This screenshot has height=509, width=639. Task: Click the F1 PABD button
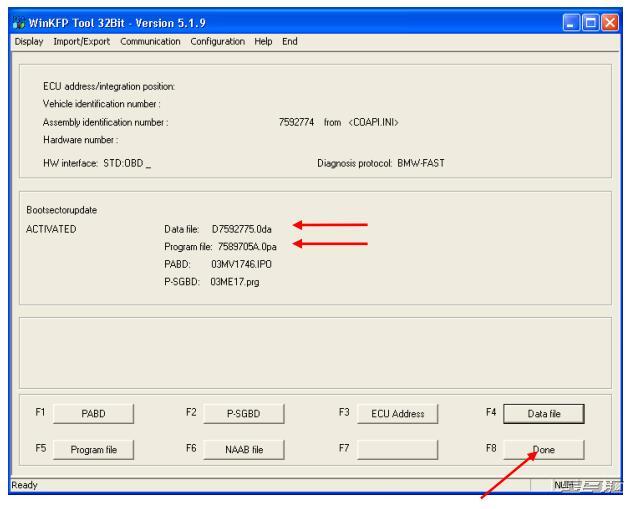click(93, 414)
